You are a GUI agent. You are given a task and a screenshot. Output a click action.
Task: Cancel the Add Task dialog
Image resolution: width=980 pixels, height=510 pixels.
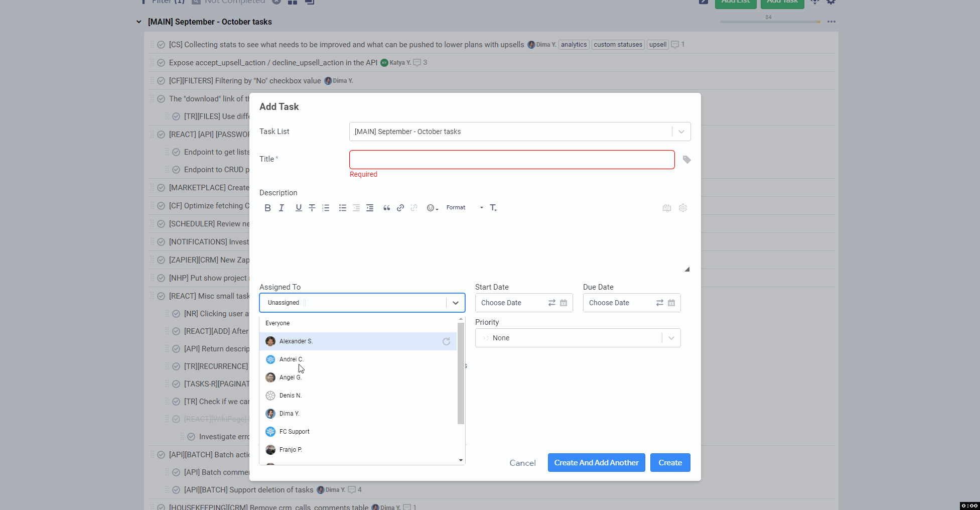tap(522, 463)
